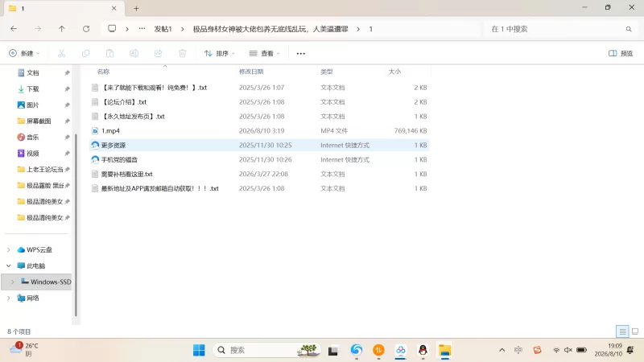Navigate forward in folder history
Image resolution: width=644 pixels, height=362 pixels.
pyautogui.click(x=38, y=29)
